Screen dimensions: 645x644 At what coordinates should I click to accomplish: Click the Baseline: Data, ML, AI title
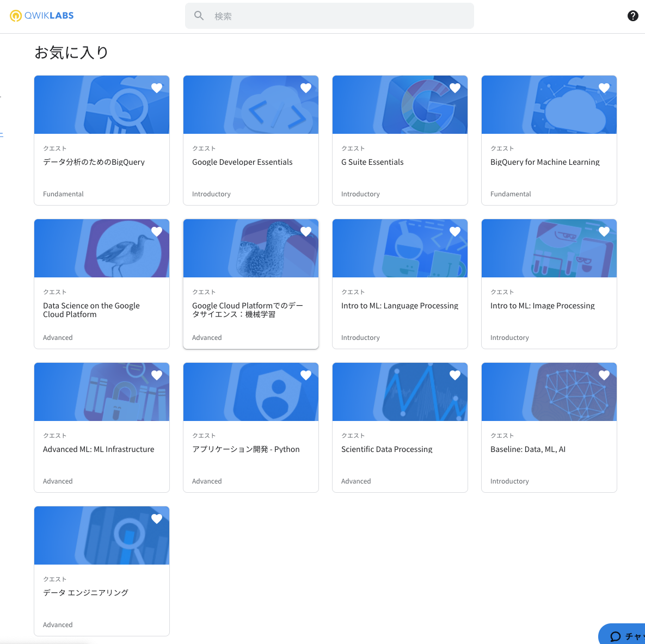point(528,449)
